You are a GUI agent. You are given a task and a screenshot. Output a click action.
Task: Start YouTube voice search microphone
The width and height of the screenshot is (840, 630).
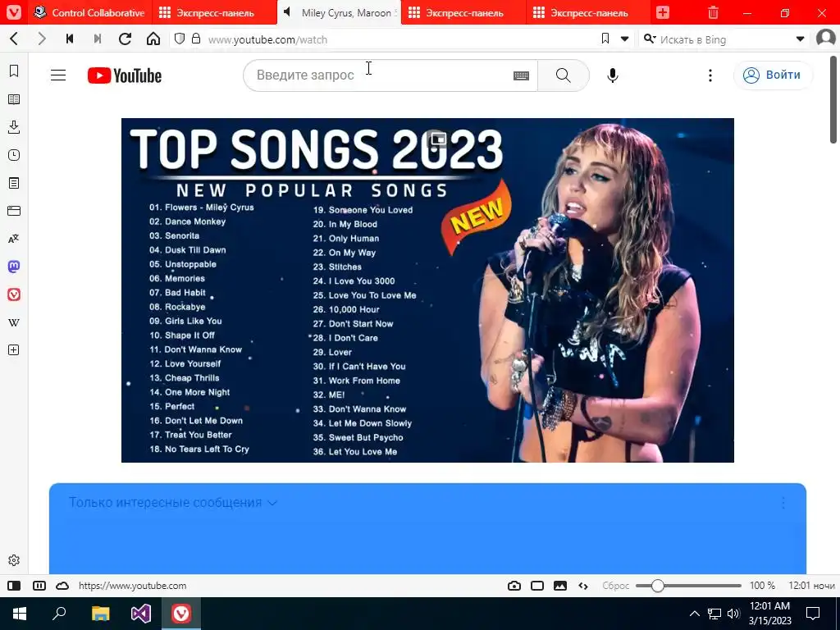pos(613,75)
